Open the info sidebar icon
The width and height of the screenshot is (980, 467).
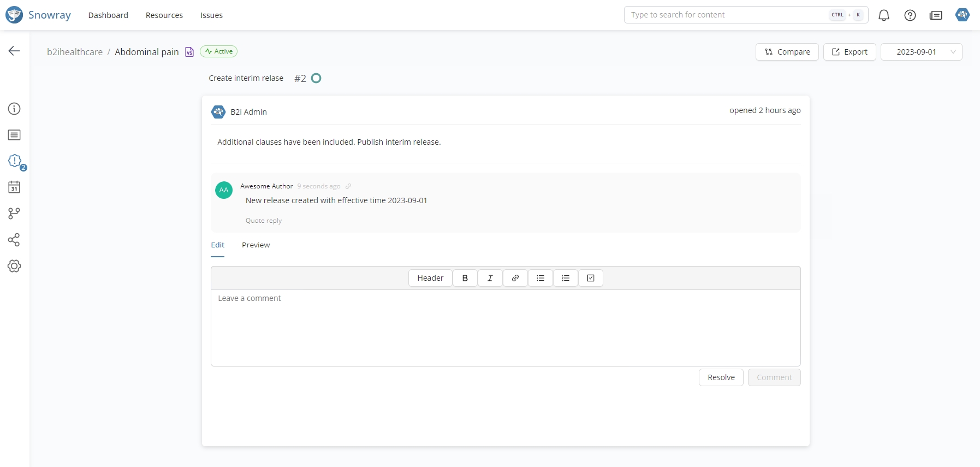[14, 109]
